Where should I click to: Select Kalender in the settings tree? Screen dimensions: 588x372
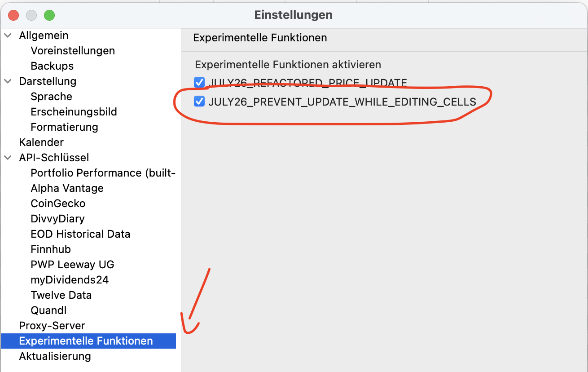point(41,142)
